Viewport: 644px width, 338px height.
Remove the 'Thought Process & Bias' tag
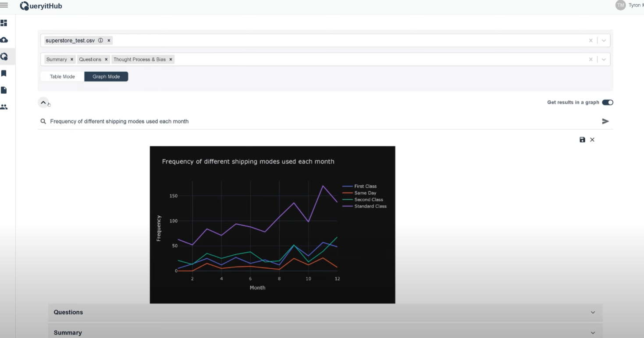(171, 60)
